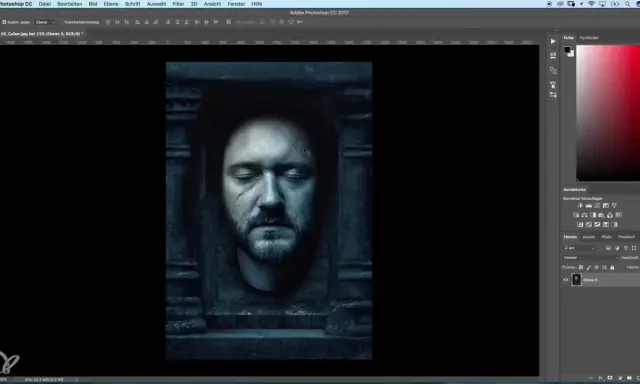Open the Ansicht menu

212,4
